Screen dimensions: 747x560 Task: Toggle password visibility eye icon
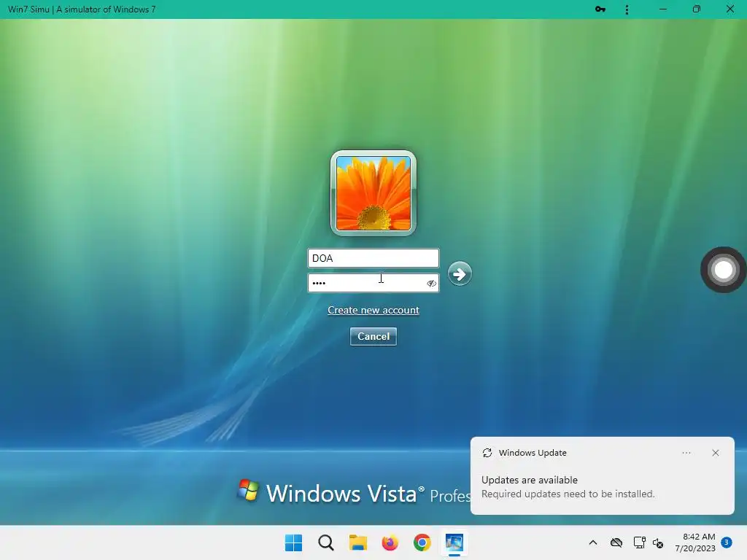click(432, 284)
